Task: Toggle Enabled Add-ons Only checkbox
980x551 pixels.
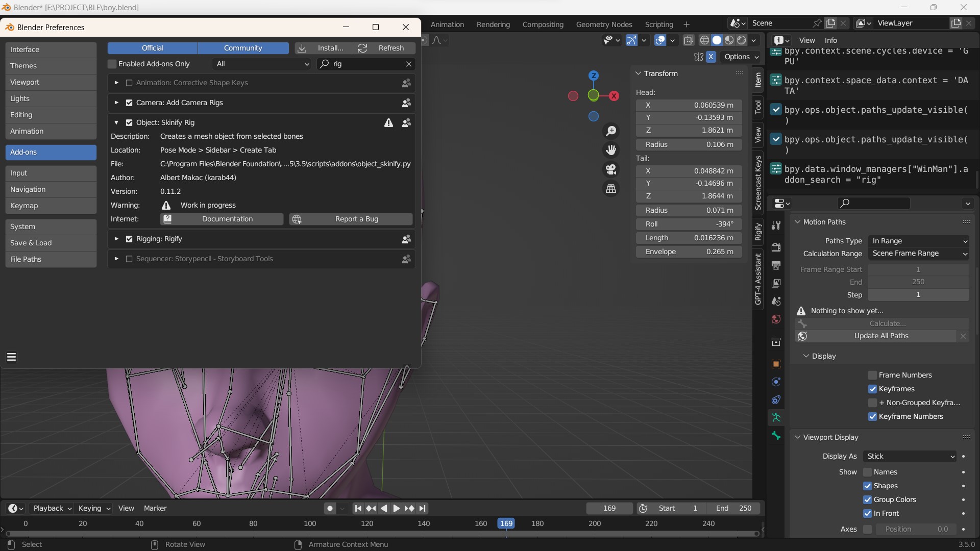Action: 112,64
